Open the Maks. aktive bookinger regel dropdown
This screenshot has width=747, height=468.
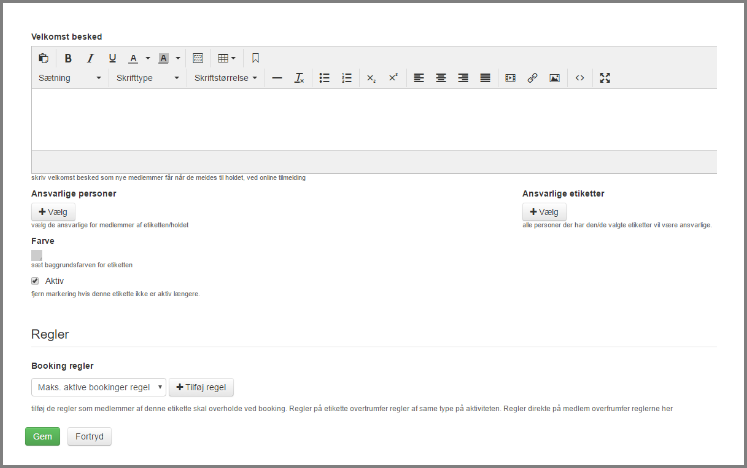coord(98,387)
